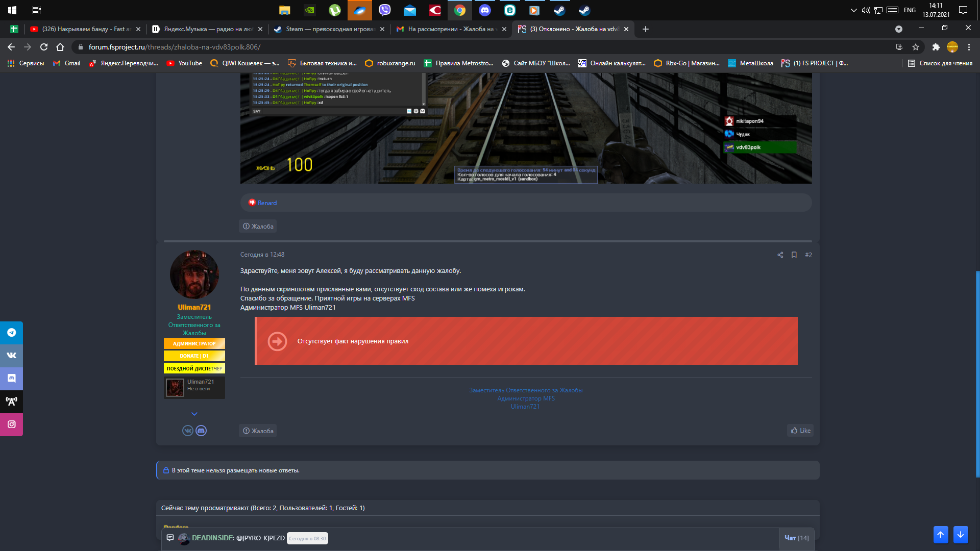Expand Uliman721's extra user info chevron
This screenshot has width=980, height=551.
(x=194, y=414)
